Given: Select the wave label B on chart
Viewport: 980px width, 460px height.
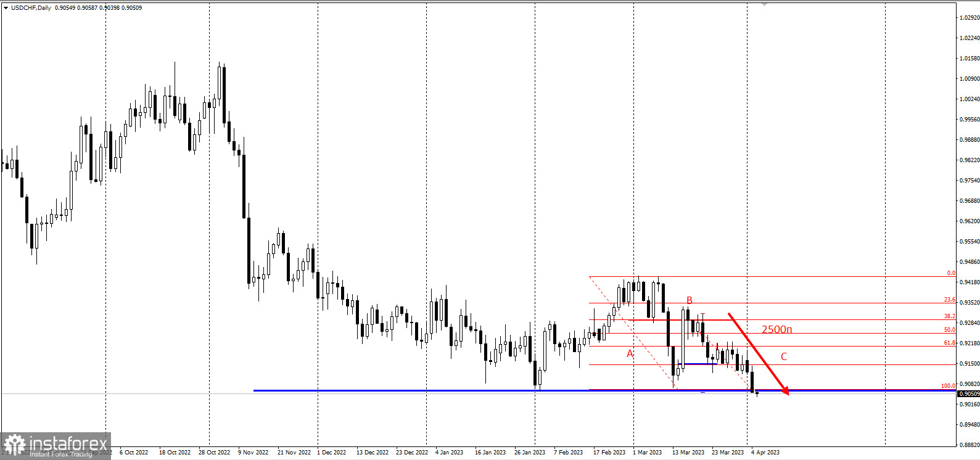Looking at the screenshot, I should pos(690,300).
